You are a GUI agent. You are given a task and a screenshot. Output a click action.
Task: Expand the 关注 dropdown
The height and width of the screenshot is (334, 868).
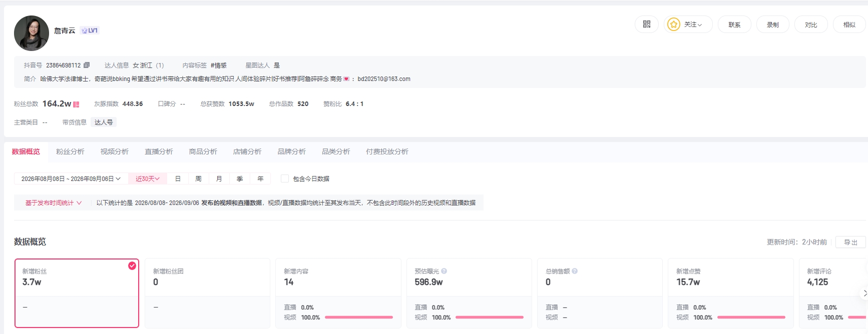point(693,24)
